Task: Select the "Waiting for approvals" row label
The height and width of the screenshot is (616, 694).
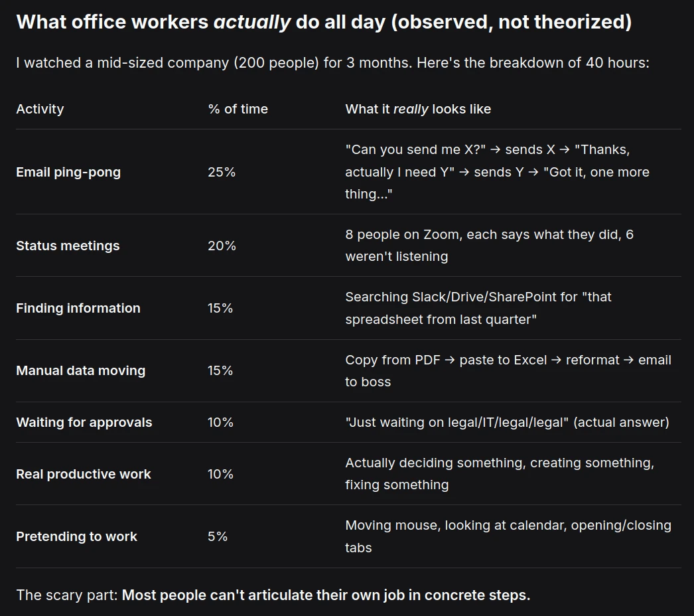Action: [x=84, y=422]
